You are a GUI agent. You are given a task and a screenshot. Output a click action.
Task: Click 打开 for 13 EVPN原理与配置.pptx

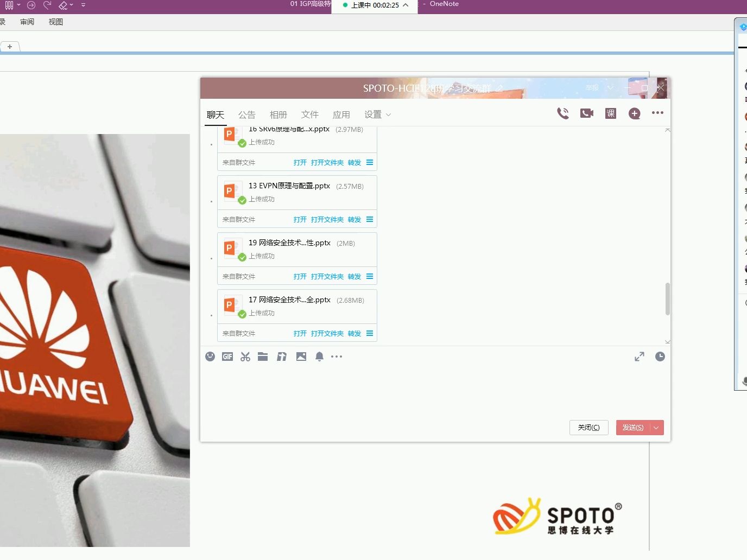tap(300, 219)
